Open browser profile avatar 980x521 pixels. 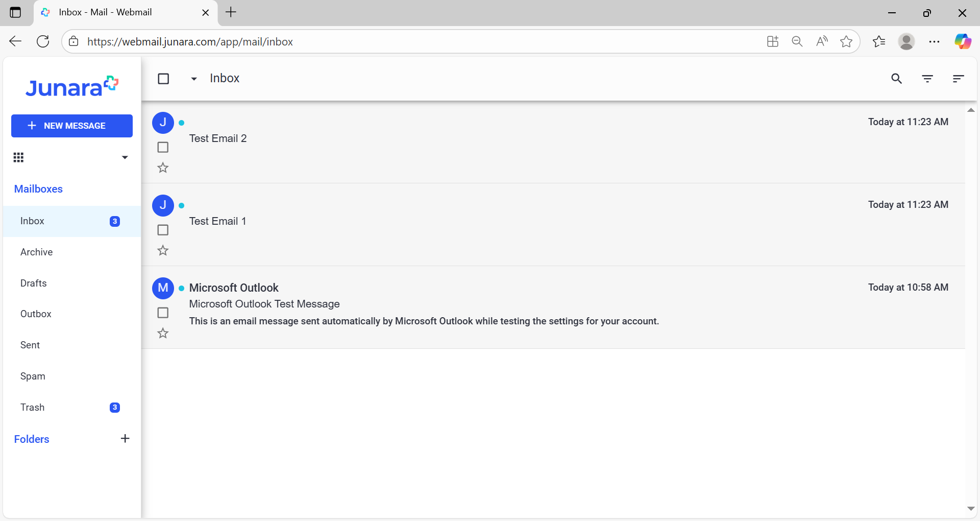coord(906,41)
